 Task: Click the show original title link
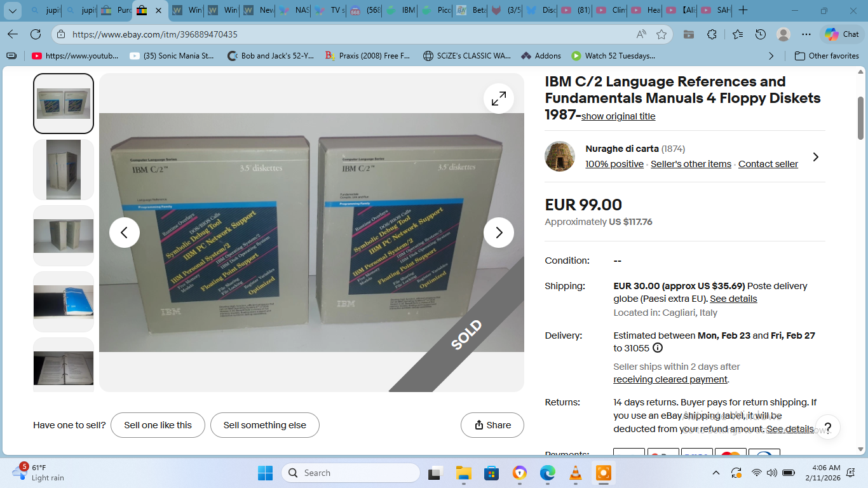tap(618, 116)
